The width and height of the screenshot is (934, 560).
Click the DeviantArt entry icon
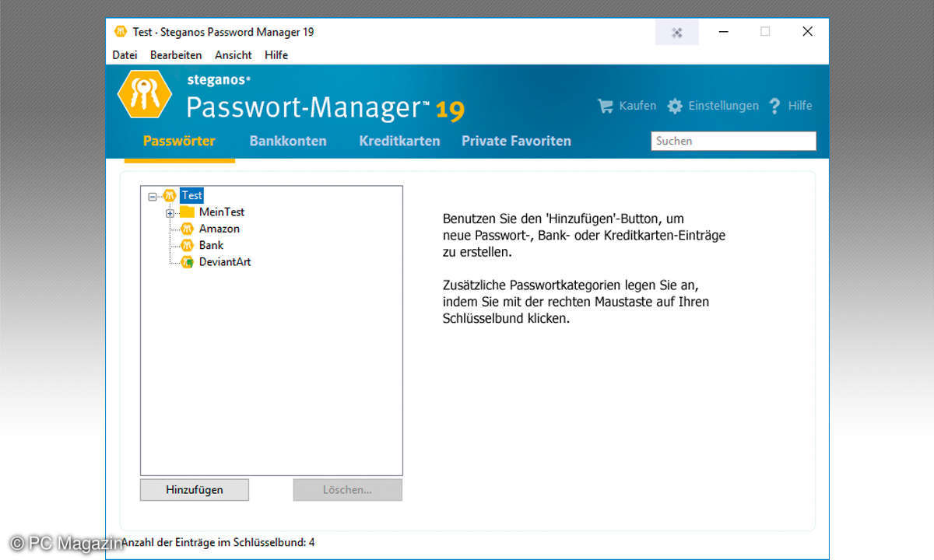187,262
